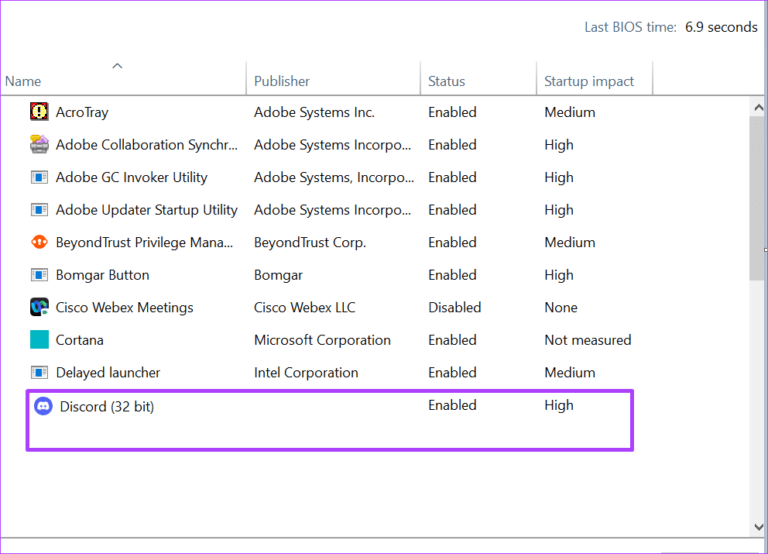Screen dimensions: 768x554
Task: Click the Cortana teal icon
Action: coord(39,339)
